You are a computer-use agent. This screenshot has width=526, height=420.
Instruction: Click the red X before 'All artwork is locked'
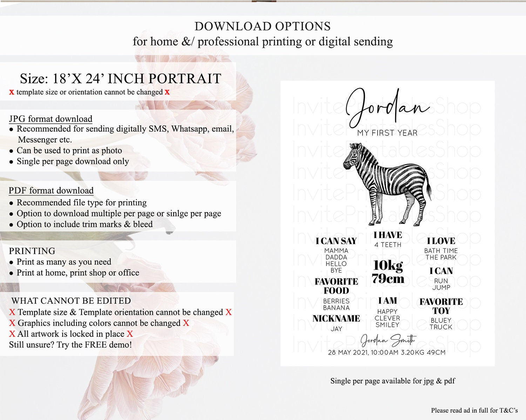[x=12, y=334]
